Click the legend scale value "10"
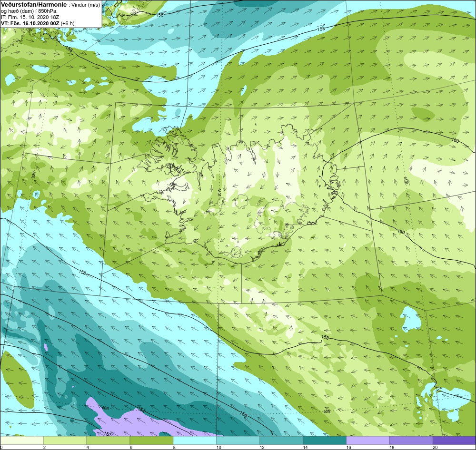 pyautogui.click(x=218, y=448)
